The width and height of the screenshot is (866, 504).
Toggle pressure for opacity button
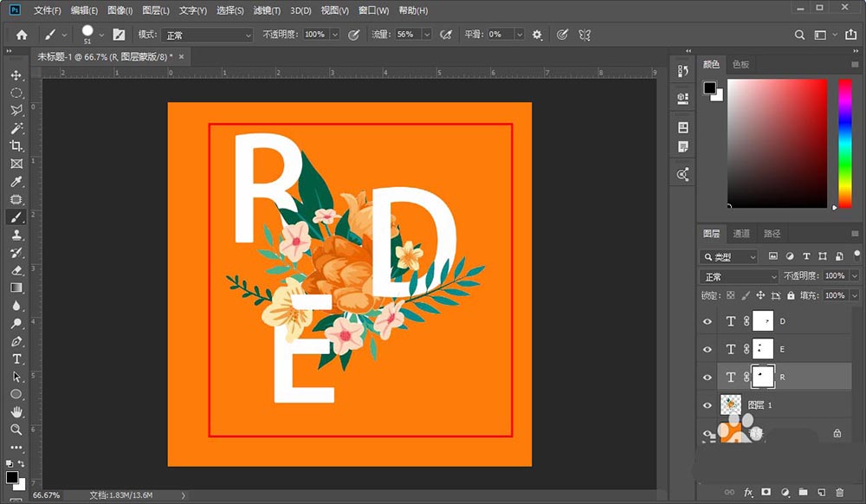(x=354, y=35)
